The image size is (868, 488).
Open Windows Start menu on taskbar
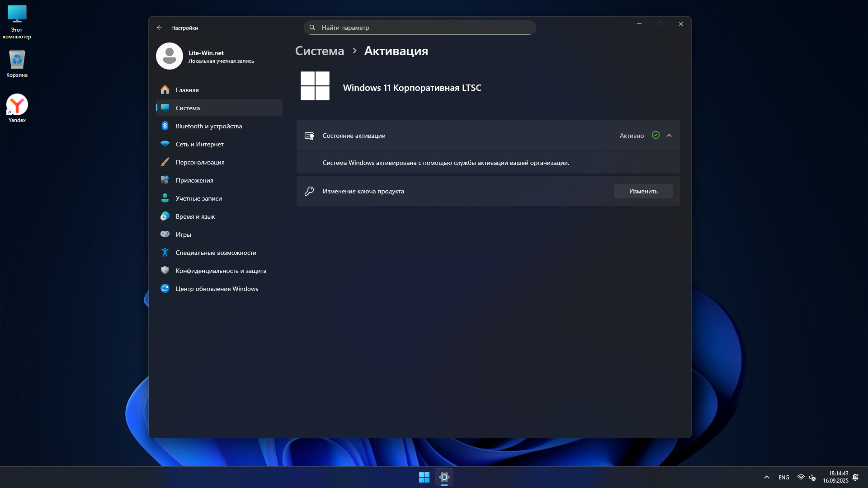click(424, 477)
